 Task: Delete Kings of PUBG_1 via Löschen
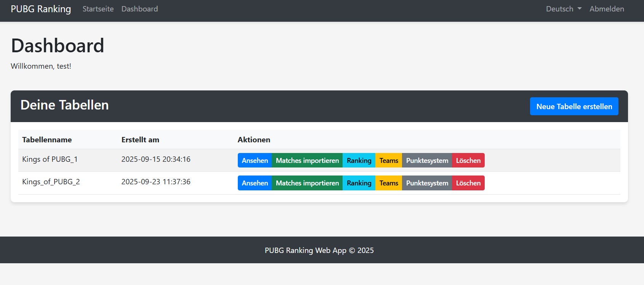click(x=468, y=160)
